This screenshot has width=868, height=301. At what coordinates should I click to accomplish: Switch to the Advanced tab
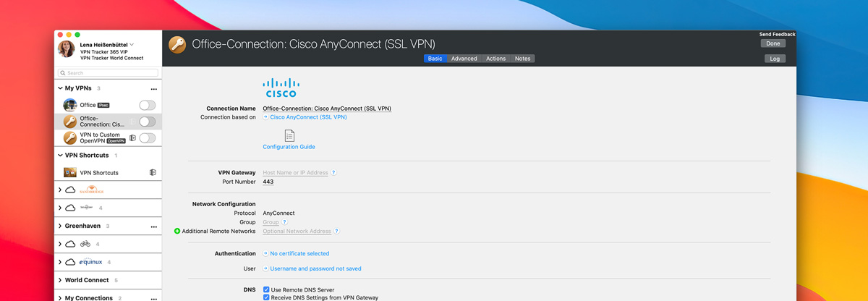pos(464,59)
